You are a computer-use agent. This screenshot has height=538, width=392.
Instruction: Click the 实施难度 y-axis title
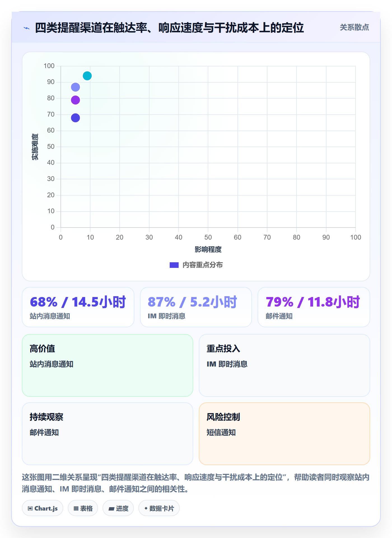click(x=35, y=147)
